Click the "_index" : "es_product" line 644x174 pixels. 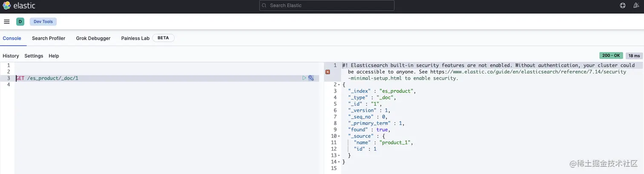click(382, 91)
